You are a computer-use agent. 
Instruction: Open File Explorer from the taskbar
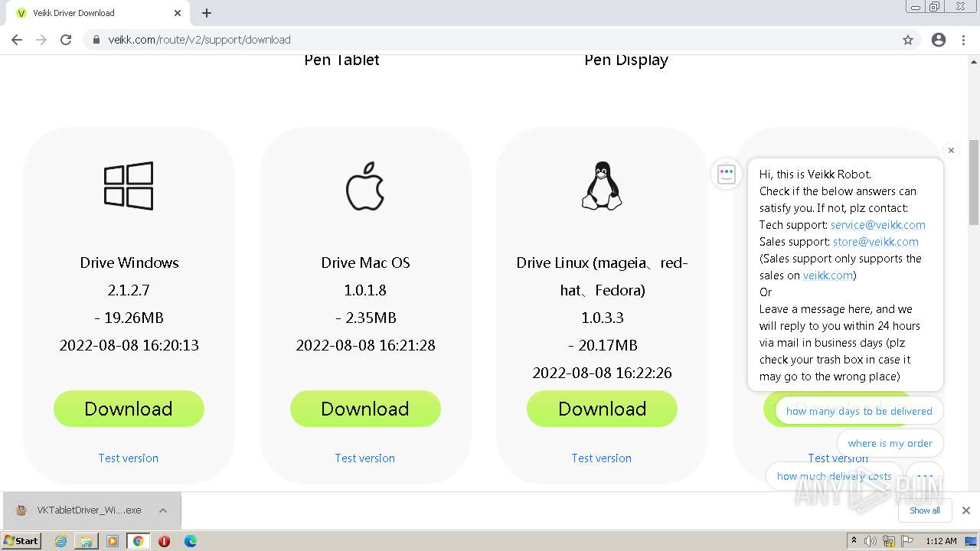pos(87,541)
